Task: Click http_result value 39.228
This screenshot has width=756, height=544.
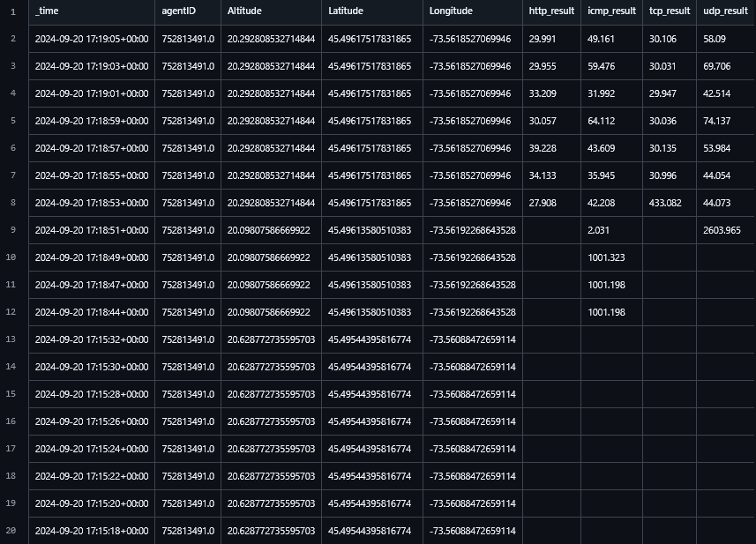Action: (x=543, y=148)
